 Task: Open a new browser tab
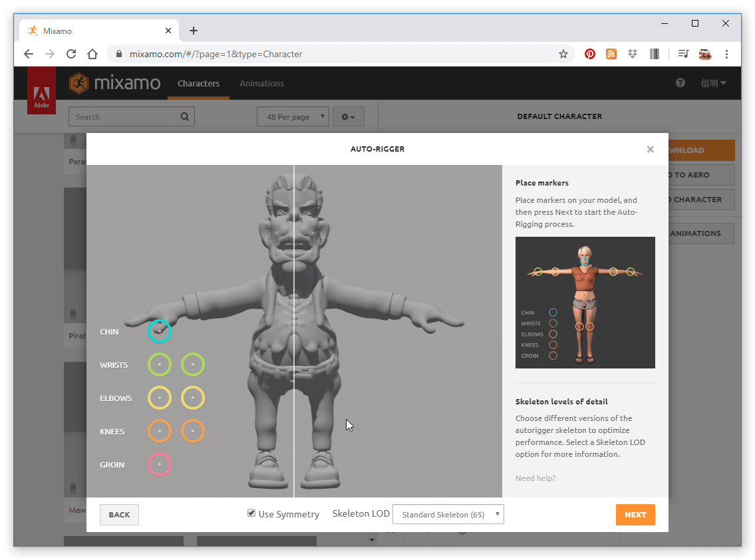click(x=194, y=31)
